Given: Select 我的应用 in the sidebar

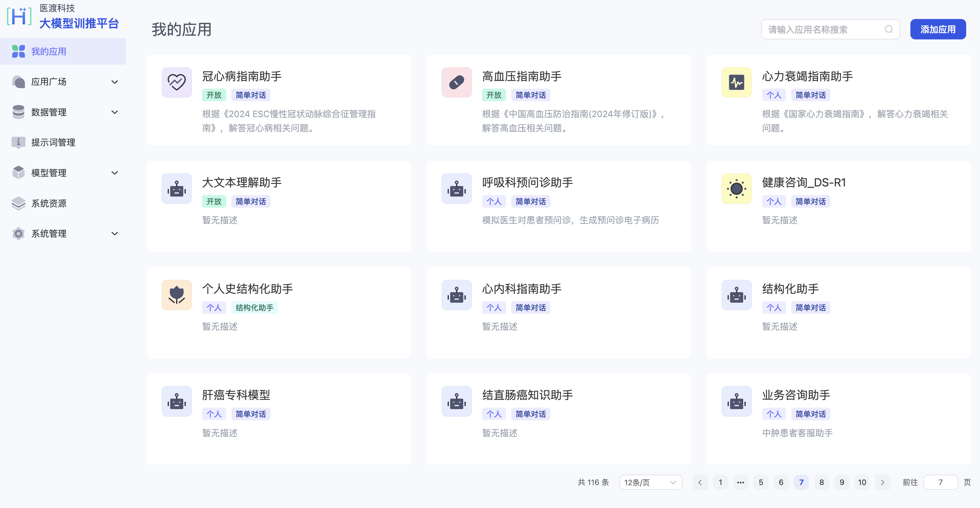Looking at the screenshot, I should (x=49, y=51).
